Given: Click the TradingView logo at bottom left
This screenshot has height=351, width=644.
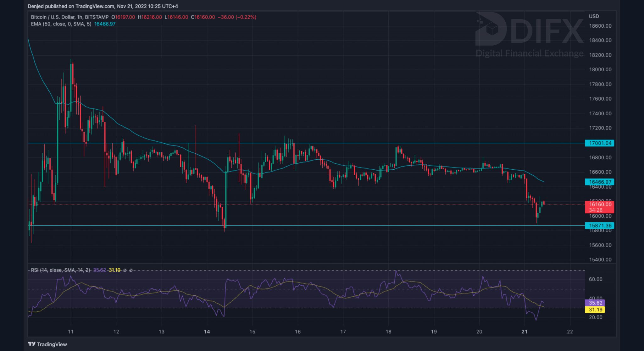Looking at the screenshot, I should click(x=47, y=344).
